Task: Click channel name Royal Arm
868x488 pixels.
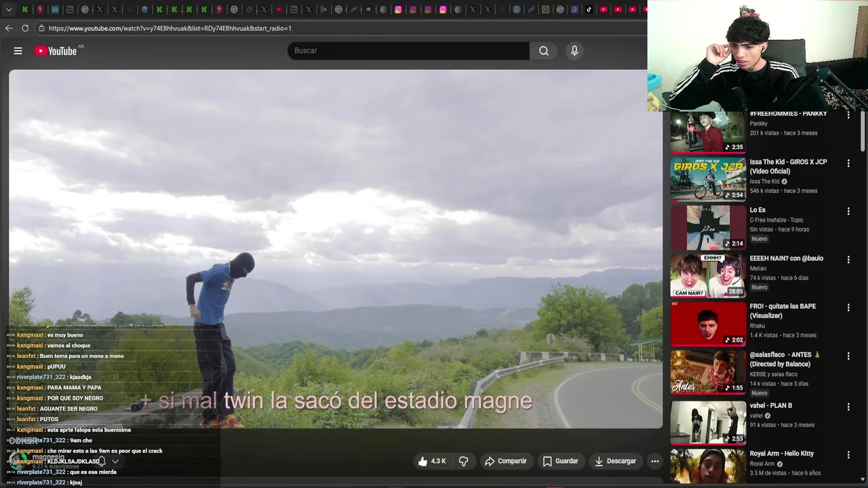Action: [x=762, y=464]
